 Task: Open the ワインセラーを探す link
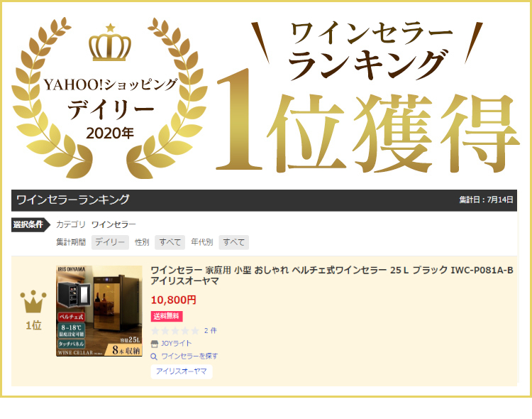point(189,356)
